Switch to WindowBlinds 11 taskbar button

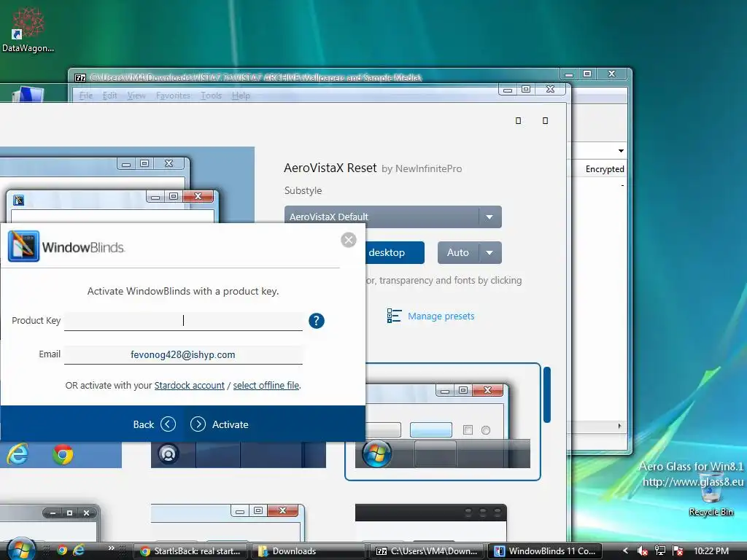[x=544, y=551]
